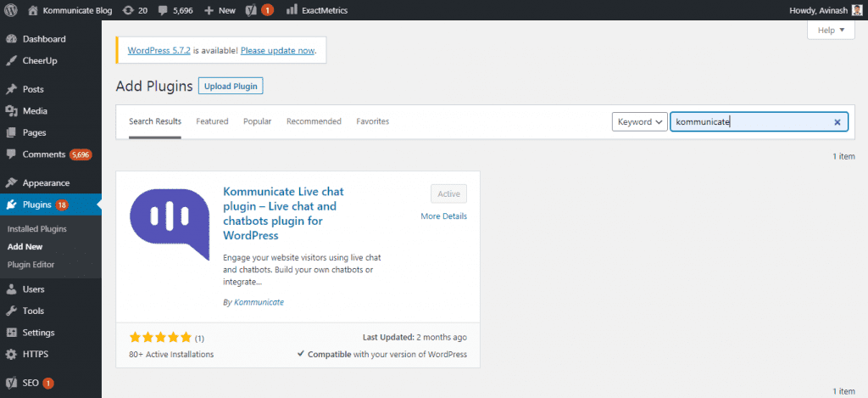
Task: Click Avinash user avatar
Action: click(856, 10)
